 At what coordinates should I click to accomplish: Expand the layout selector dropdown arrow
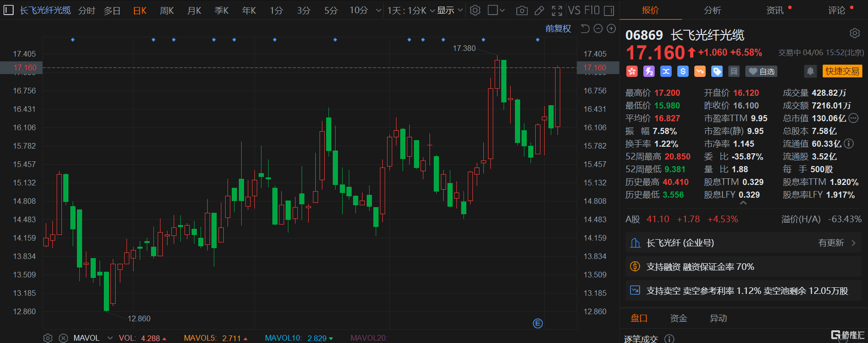tap(502, 10)
